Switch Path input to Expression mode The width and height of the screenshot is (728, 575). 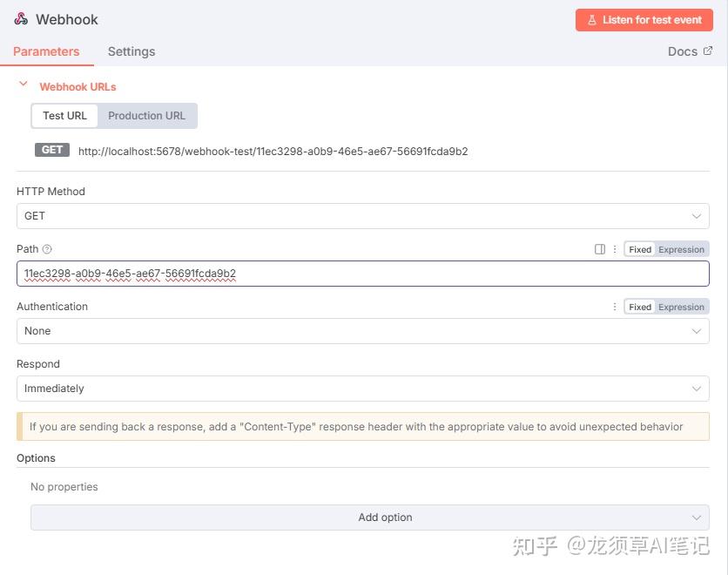coord(680,249)
